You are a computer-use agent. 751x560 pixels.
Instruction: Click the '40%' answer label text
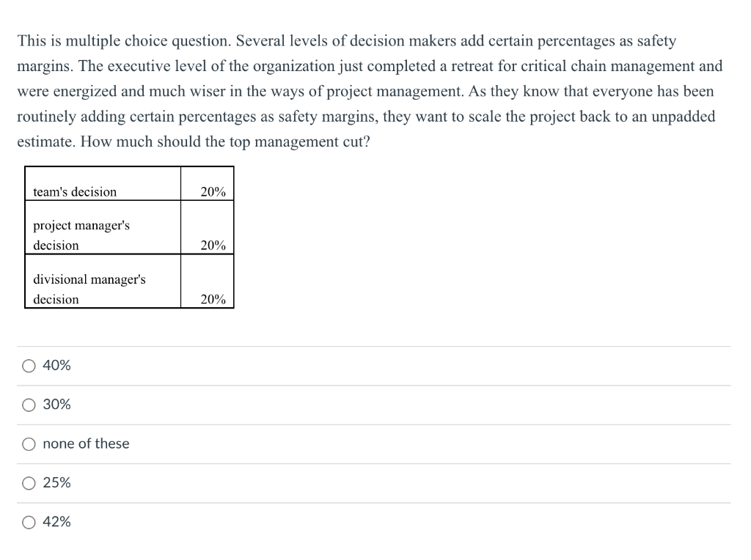(57, 366)
